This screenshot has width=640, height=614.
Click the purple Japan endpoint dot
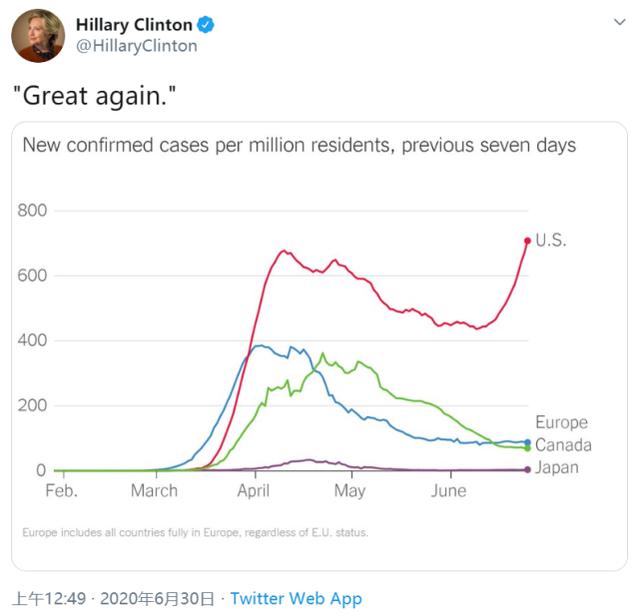click(x=527, y=469)
